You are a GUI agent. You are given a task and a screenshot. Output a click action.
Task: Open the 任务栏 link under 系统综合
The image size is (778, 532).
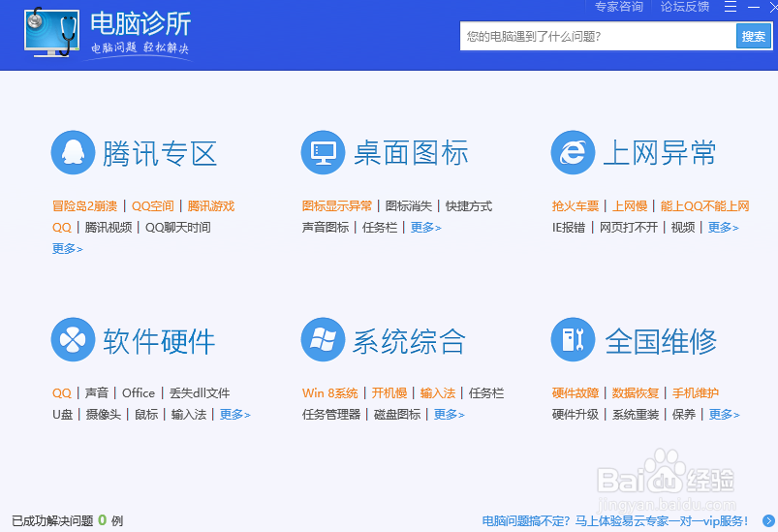[486, 393]
